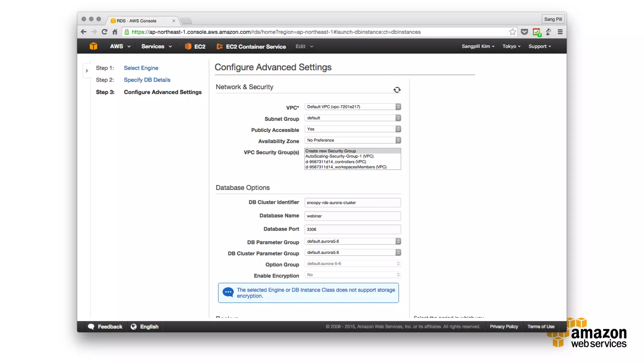Open the VPC dropdown
Image resolution: width=644 pixels, height=362 pixels.
click(352, 107)
